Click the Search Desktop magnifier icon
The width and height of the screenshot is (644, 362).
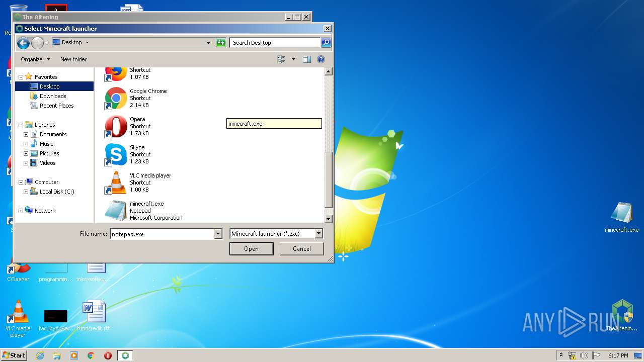(x=326, y=43)
